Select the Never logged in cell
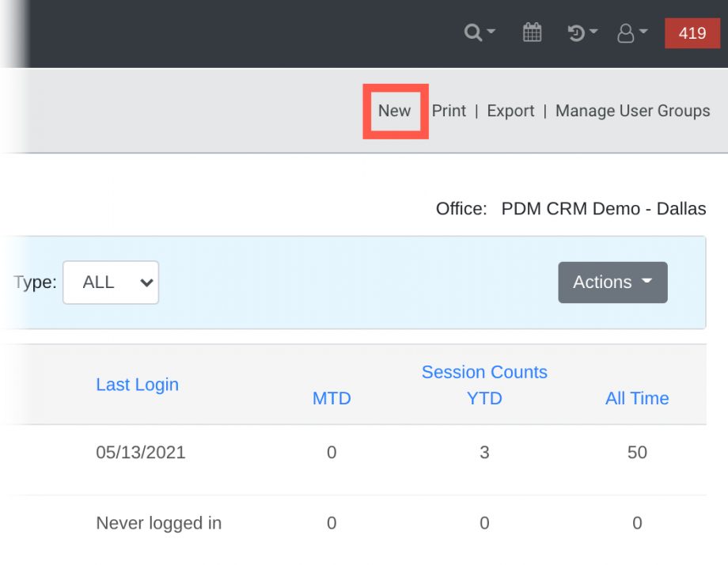728x565 pixels. 159,523
